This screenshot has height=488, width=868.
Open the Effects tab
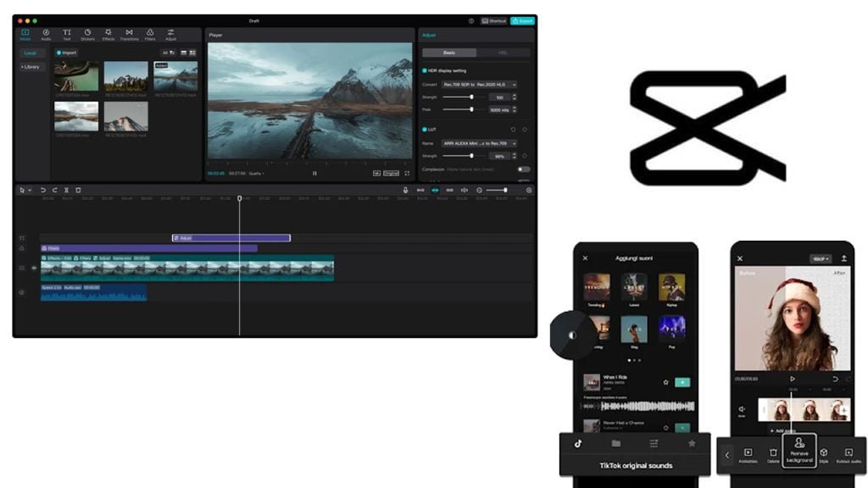click(x=108, y=35)
